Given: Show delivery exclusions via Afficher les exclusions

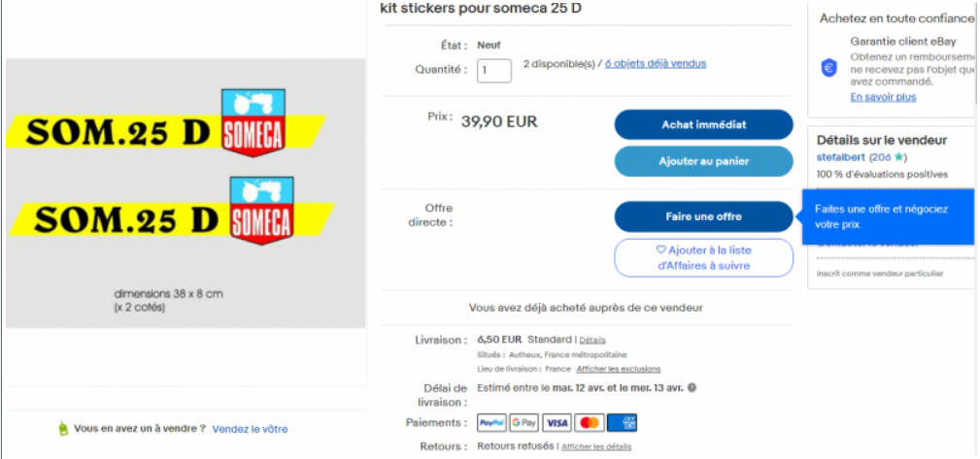Looking at the screenshot, I should [x=618, y=369].
